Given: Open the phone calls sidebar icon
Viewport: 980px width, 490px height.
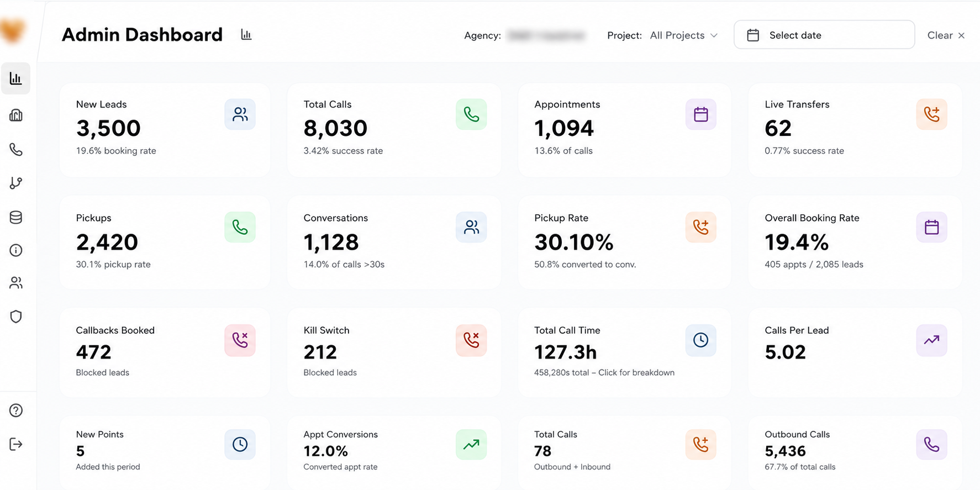Looking at the screenshot, I should [x=16, y=149].
